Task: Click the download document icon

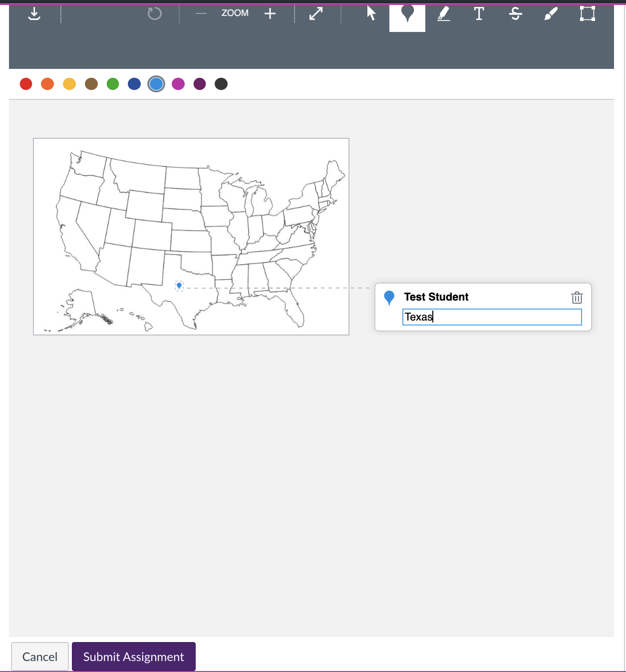Action: click(x=34, y=14)
